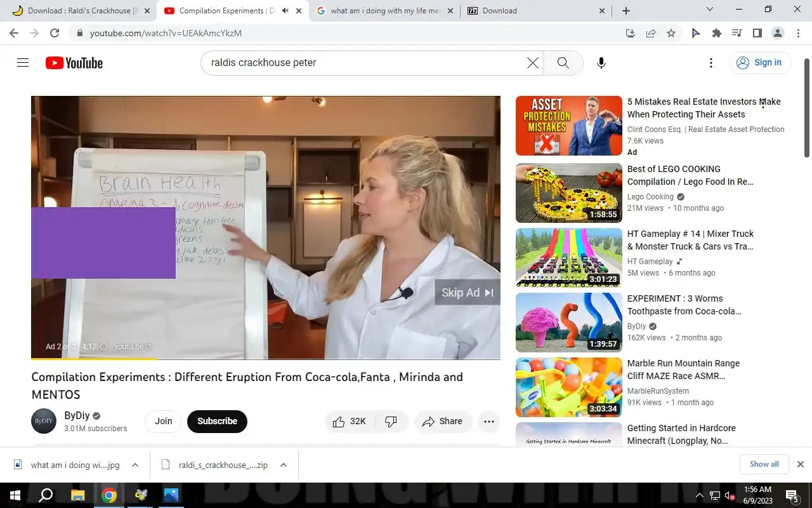Viewport: 812px width, 508px height.
Task: Click Lego Cooking channel name
Action: (x=650, y=197)
